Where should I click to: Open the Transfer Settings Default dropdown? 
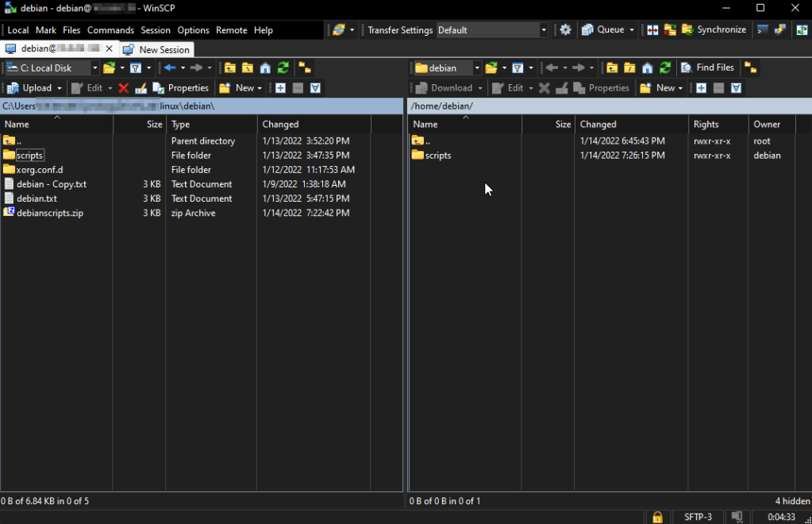coord(544,30)
